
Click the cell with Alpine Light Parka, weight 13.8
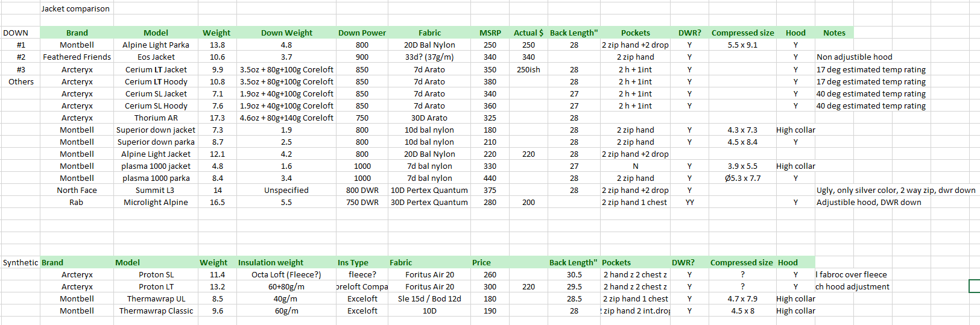pyautogui.click(x=156, y=45)
